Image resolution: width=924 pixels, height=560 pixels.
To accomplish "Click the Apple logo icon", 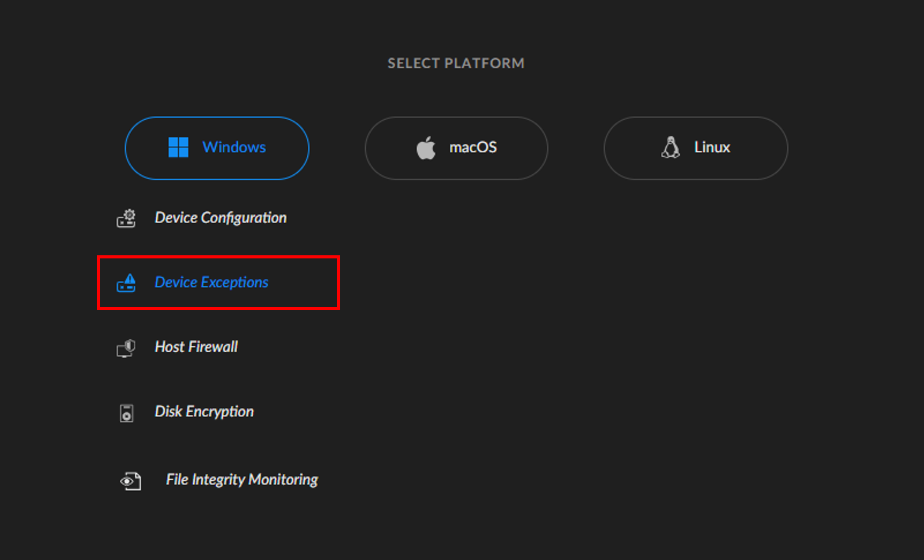I will 426,147.
